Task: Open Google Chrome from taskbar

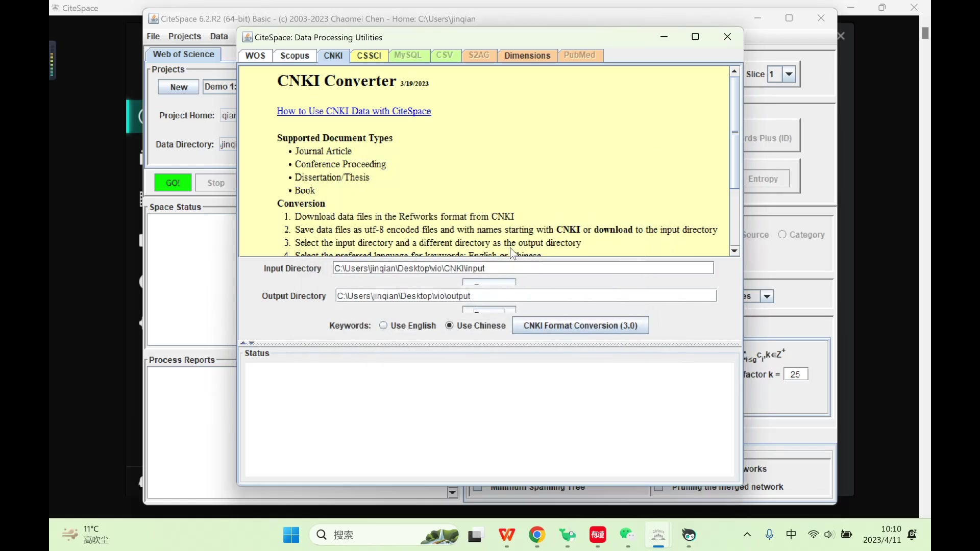Action: pos(537,535)
